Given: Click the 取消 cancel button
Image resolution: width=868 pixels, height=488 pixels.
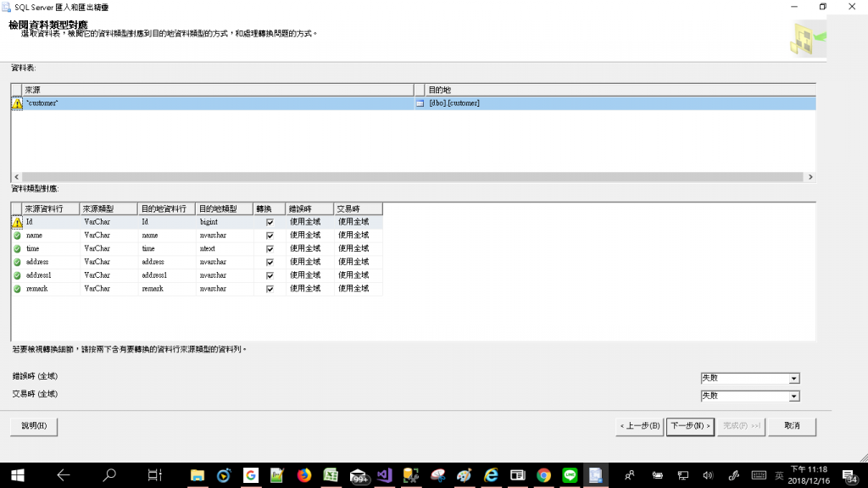Looking at the screenshot, I should pos(793,426).
